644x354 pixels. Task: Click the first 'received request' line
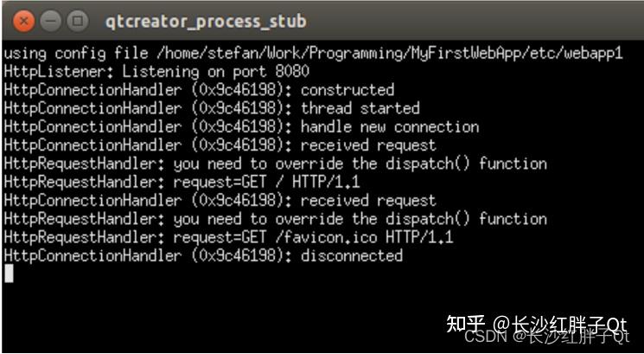pos(220,145)
